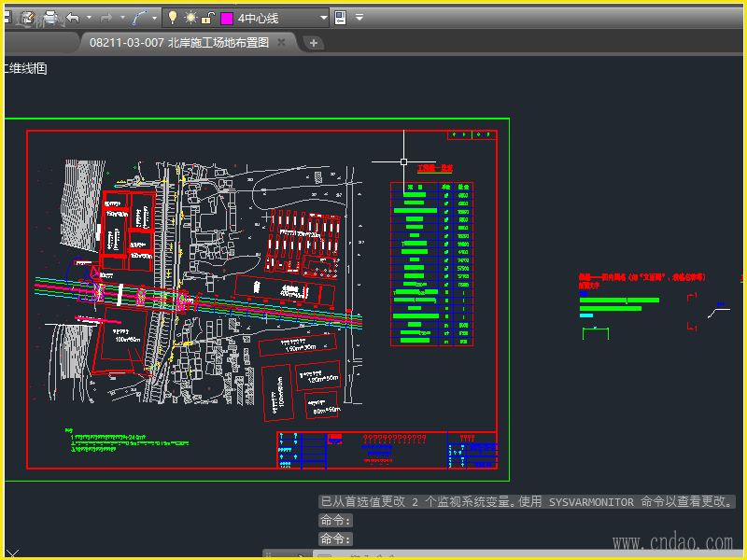This screenshot has width=747, height=560.
Task: Open a new drawing tab with plus
Action: pos(314,42)
